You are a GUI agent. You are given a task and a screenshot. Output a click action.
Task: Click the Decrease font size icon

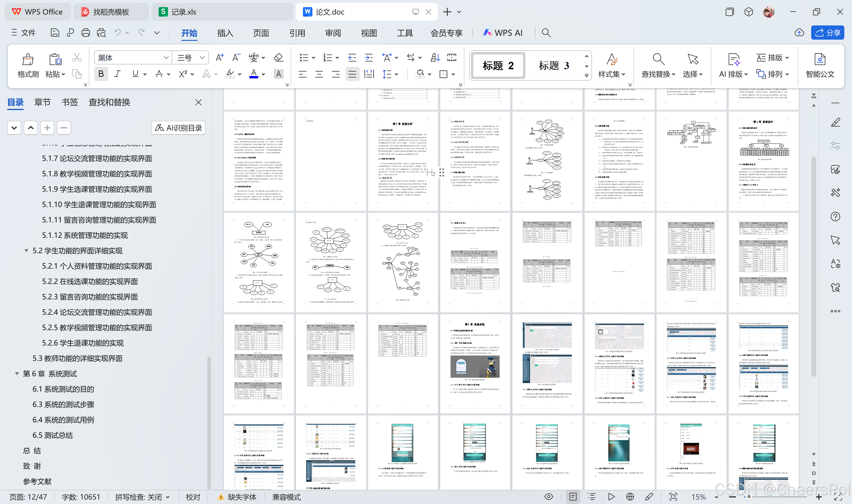click(236, 57)
